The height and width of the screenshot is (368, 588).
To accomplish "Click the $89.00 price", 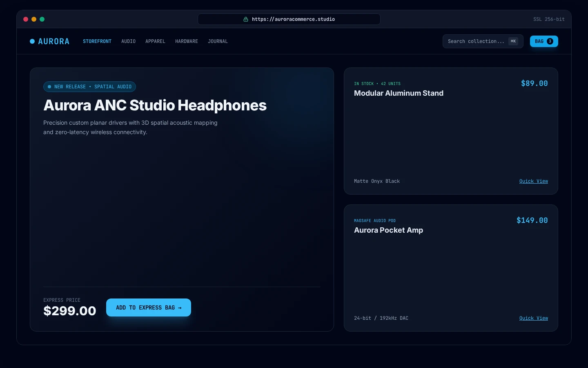I will pos(534,83).
